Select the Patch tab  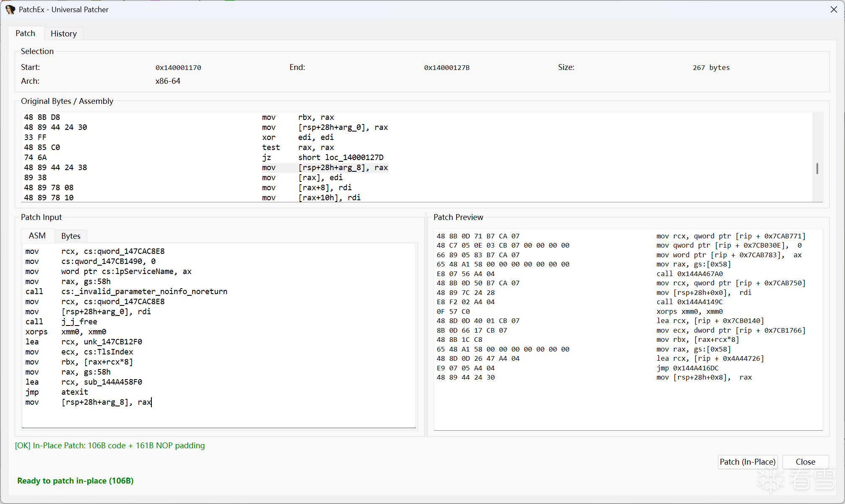tap(25, 33)
